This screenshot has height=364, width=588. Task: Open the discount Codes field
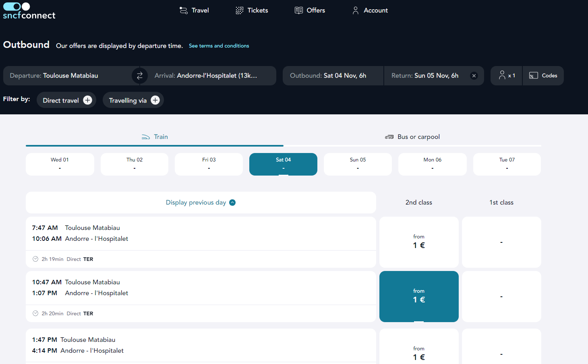(x=543, y=76)
